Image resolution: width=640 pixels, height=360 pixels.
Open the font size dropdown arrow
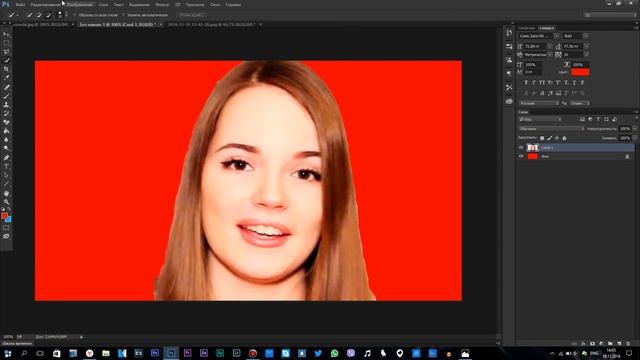pos(549,47)
